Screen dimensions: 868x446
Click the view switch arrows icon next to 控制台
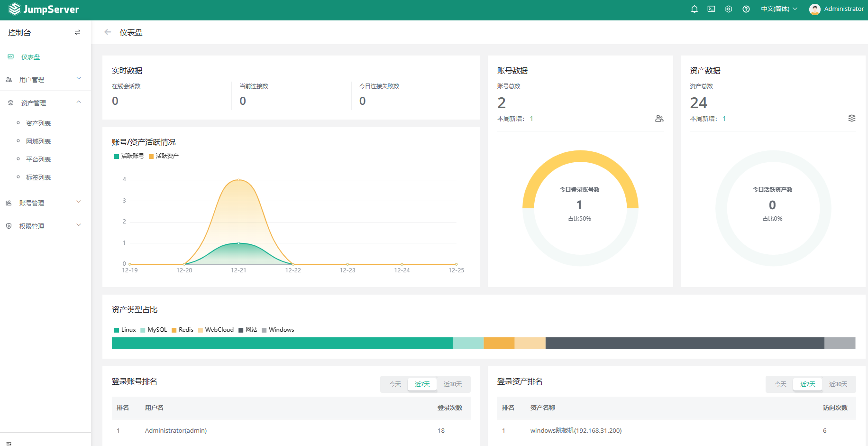point(77,33)
